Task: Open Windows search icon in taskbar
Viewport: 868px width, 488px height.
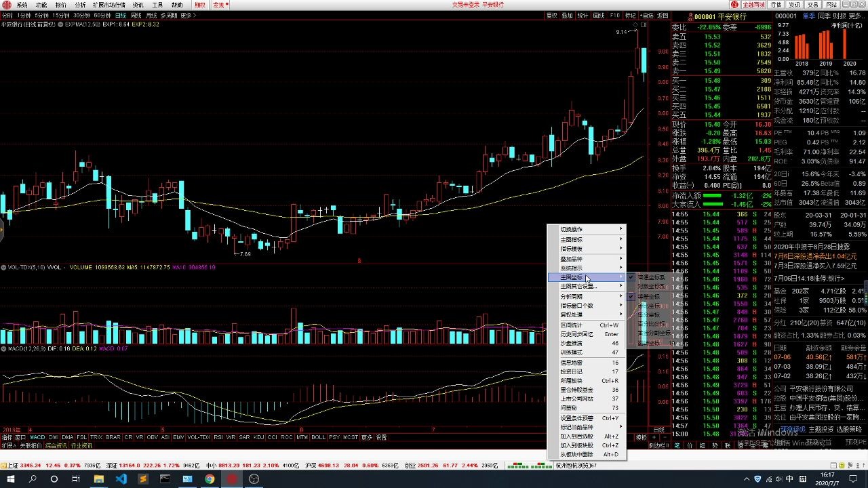Action: point(32,479)
